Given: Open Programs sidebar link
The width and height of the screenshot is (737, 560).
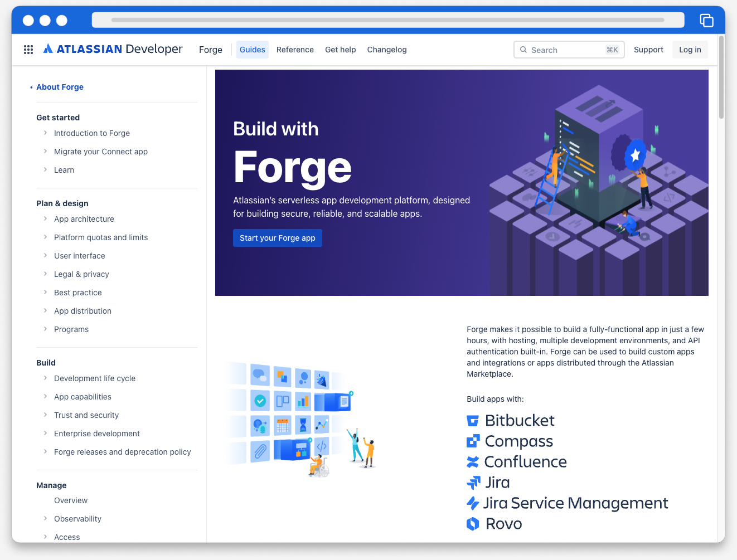Looking at the screenshot, I should [x=71, y=329].
